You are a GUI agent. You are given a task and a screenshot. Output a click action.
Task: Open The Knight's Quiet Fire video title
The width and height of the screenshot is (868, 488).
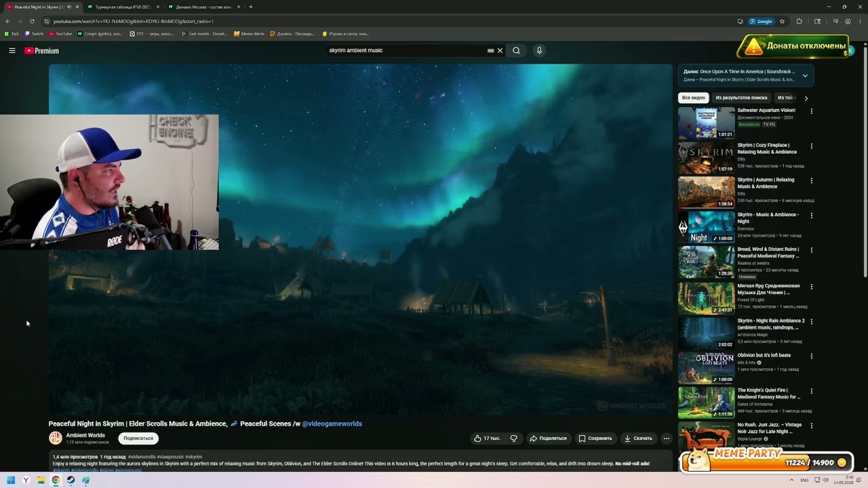(x=769, y=394)
